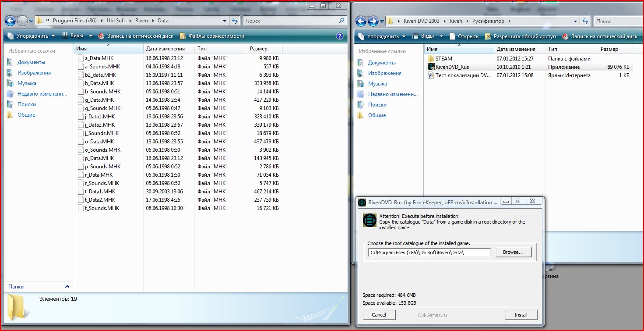Click the back arrow in the Riven DVD window
This screenshot has width=644, height=331.
pos(361,21)
